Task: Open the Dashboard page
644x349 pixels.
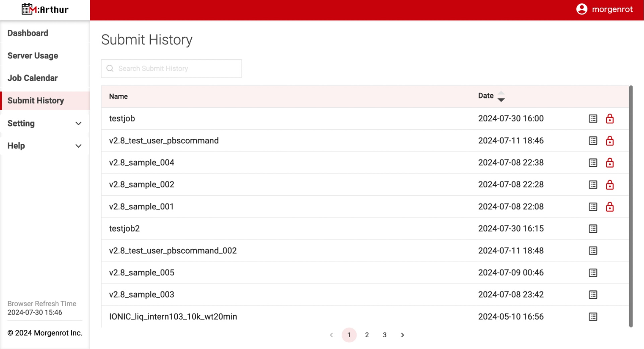Action: (x=28, y=33)
